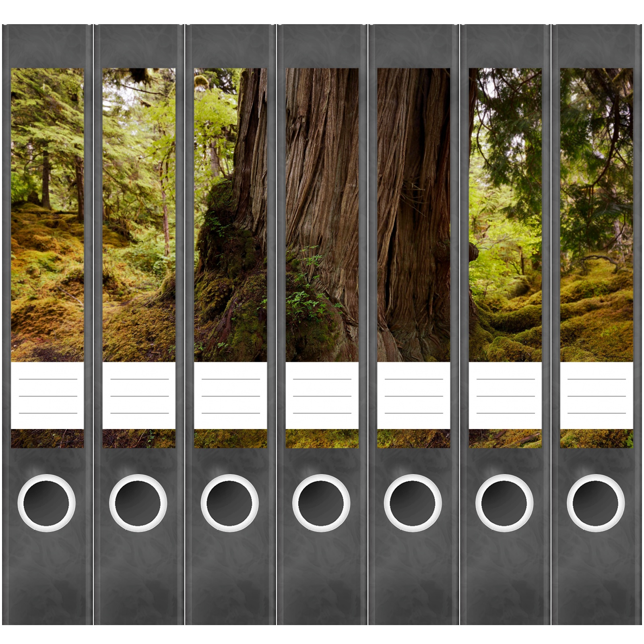Select the white label on the seventh binder
The width and height of the screenshot is (644, 644).
(x=597, y=396)
